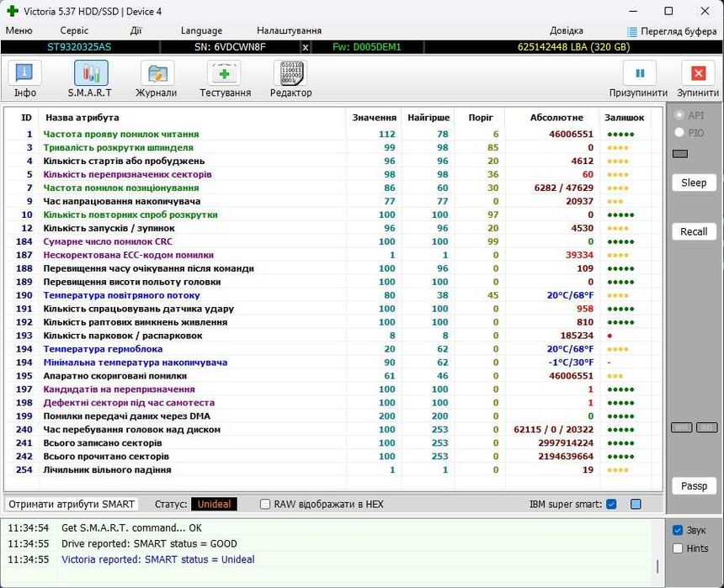Click the Passp button
This screenshot has width=724, height=588.
click(x=694, y=486)
